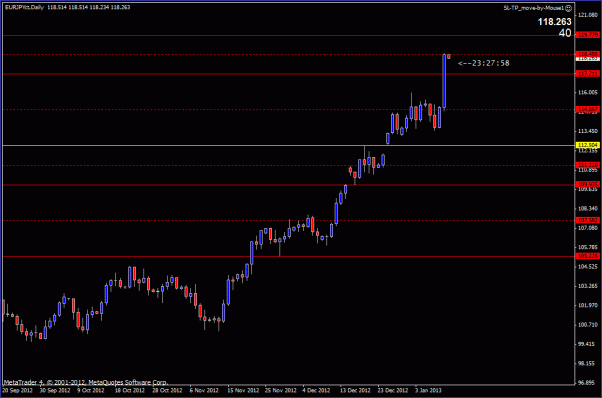602x398 pixels.
Task: Click 104.525 on the price scale
Action: pos(588,267)
